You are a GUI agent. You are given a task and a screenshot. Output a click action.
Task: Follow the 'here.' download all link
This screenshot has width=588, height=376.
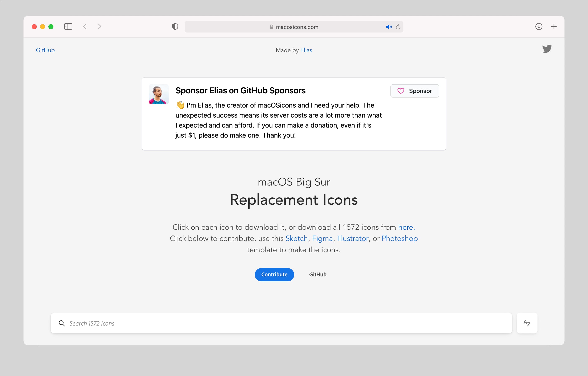[407, 227]
